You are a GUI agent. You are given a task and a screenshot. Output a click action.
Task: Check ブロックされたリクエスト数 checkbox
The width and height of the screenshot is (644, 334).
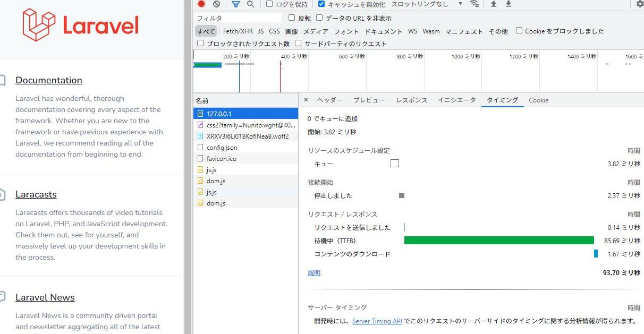click(200, 43)
